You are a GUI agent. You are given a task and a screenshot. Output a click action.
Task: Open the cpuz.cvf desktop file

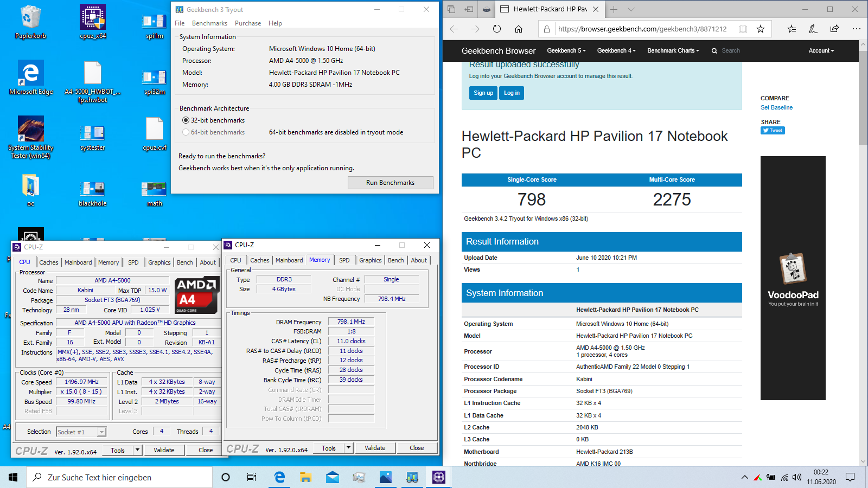click(x=155, y=135)
